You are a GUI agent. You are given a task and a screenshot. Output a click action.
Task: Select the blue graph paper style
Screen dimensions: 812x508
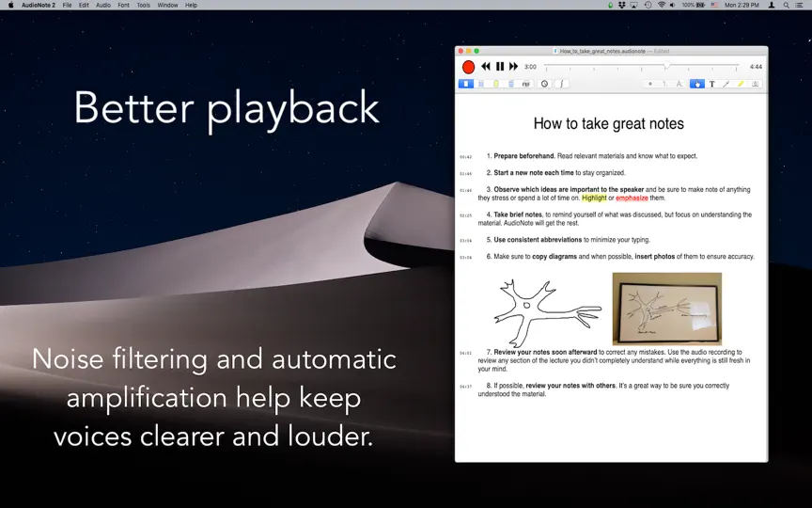tap(481, 84)
